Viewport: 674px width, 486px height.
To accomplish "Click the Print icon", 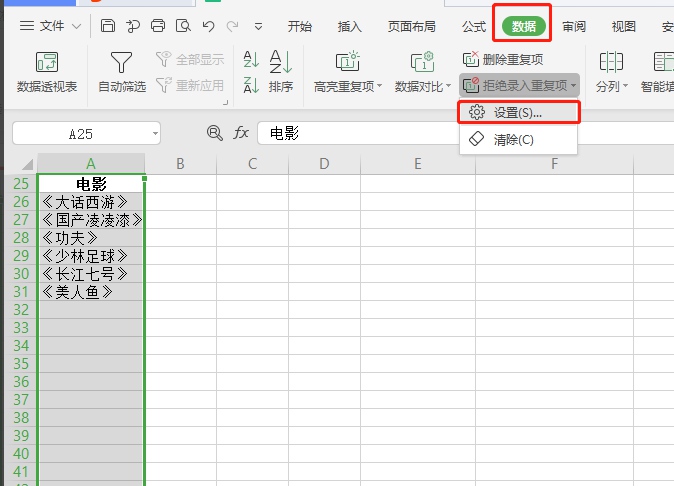I will (x=158, y=26).
